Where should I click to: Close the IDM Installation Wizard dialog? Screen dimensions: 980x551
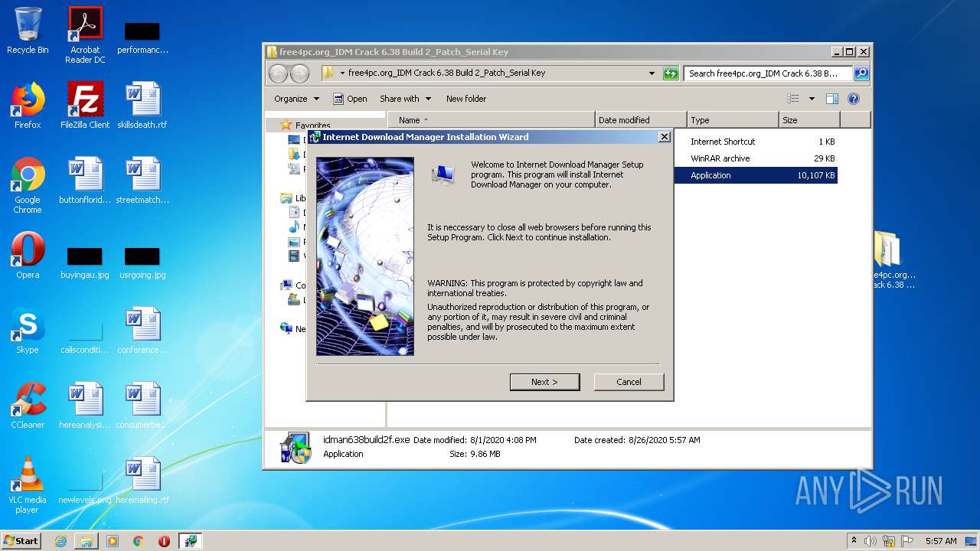[665, 137]
